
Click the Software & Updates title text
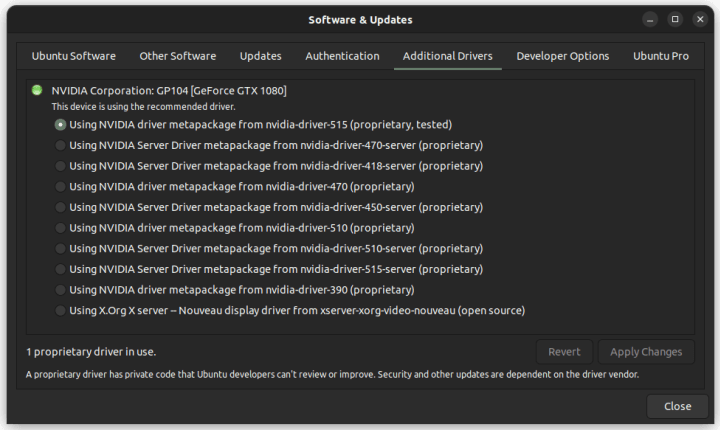[360, 20]
